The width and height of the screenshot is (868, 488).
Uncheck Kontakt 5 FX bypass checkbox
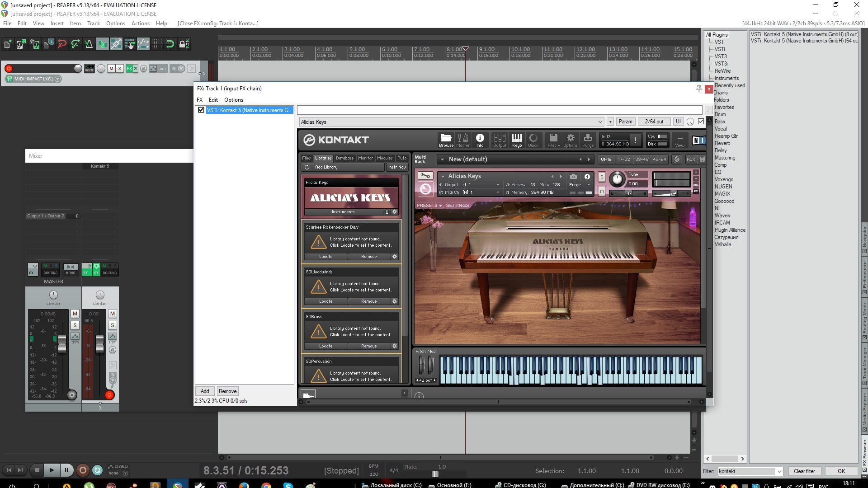pos(201,110)
